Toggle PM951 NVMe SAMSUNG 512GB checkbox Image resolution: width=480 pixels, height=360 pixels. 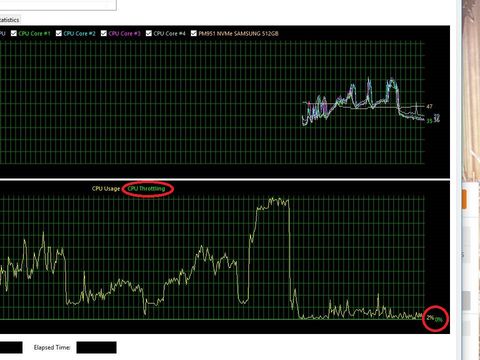(x=194, y=33)
